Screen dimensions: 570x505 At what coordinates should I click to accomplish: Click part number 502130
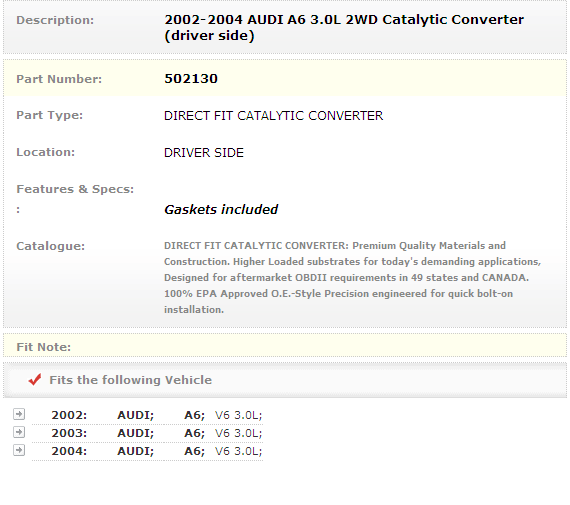pyautogui.click(x=191, y=79)
